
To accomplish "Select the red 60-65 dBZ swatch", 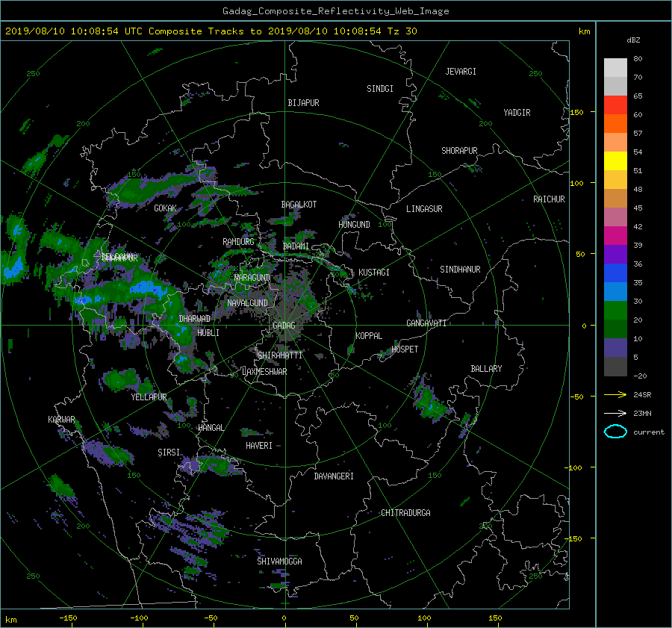I will coord(615,105).
